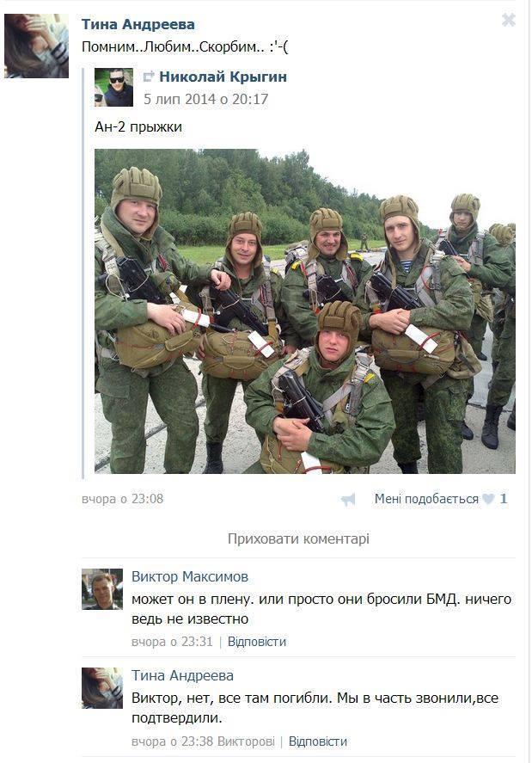Click the heart like icon

pos(489,499)
